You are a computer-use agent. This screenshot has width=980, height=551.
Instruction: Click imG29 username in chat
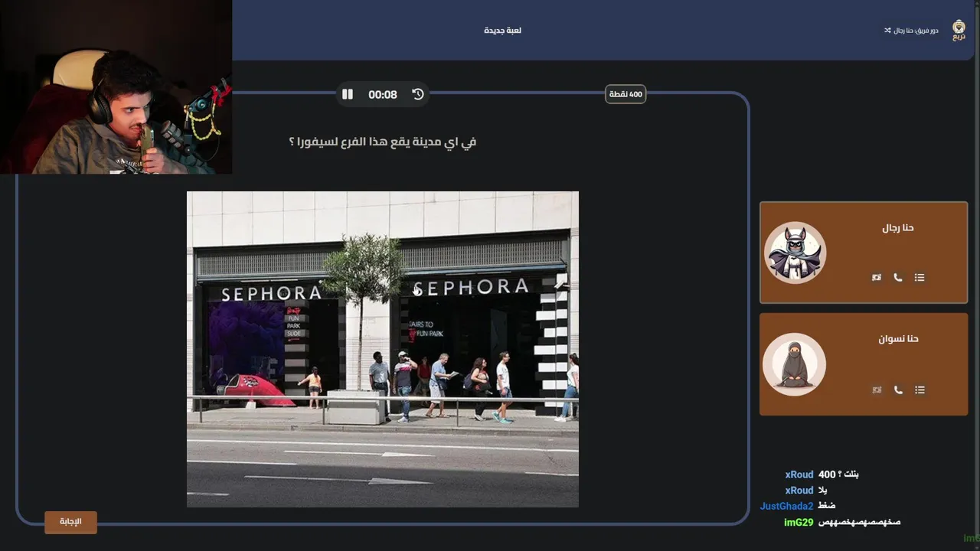point(799,522)
